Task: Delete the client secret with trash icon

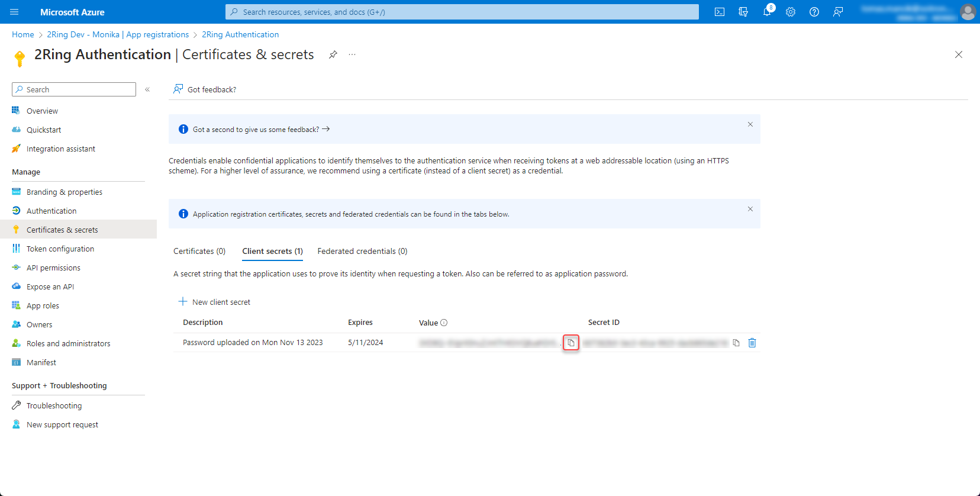Action: 752,343
